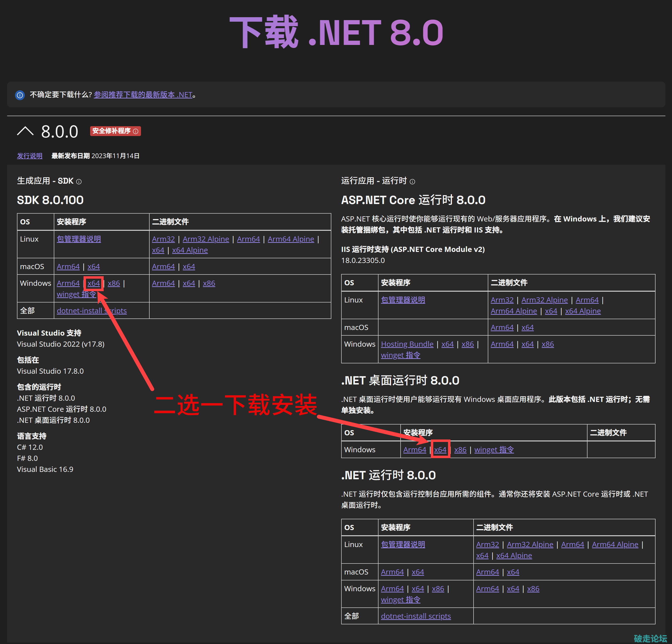Screen dimensions: 672x644
Task: Open SDK Linux package manager instructions
Action: 79,239
